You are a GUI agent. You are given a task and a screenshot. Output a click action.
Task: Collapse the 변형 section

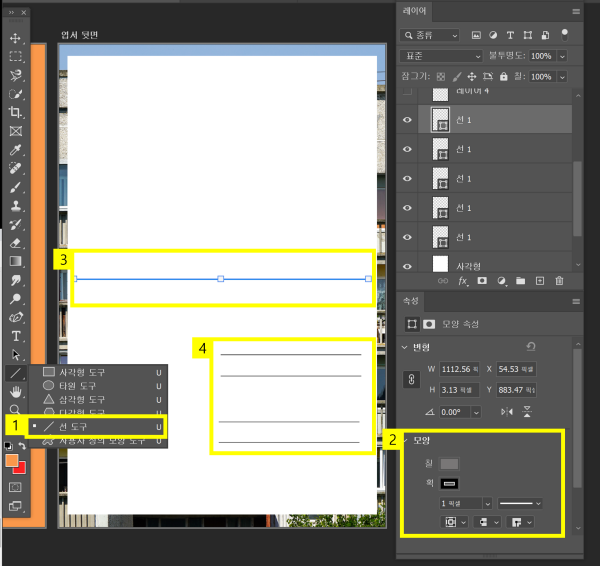(x=404, y=347)
